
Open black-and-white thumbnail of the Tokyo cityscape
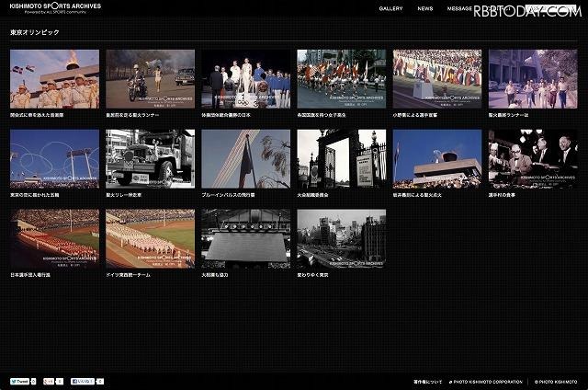[x=342, y=239]
